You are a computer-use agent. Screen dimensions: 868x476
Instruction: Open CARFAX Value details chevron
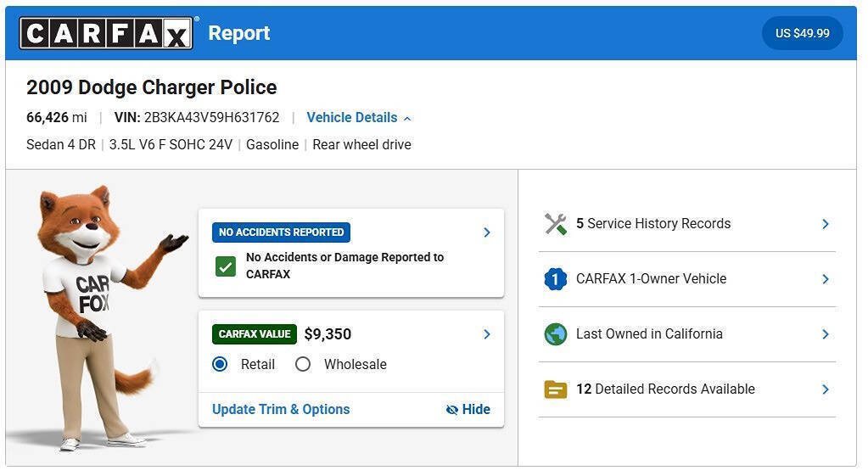[x=486, y=334]
